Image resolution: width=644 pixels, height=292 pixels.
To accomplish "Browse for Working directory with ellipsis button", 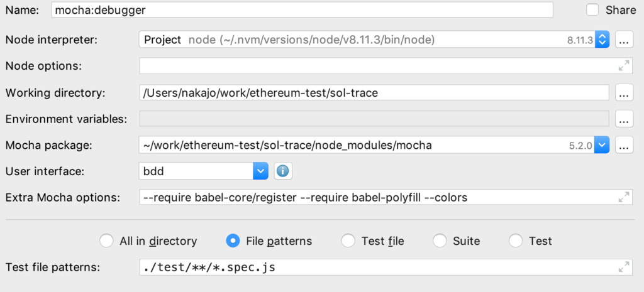I will pyautogui.click(x=623, y=93).
